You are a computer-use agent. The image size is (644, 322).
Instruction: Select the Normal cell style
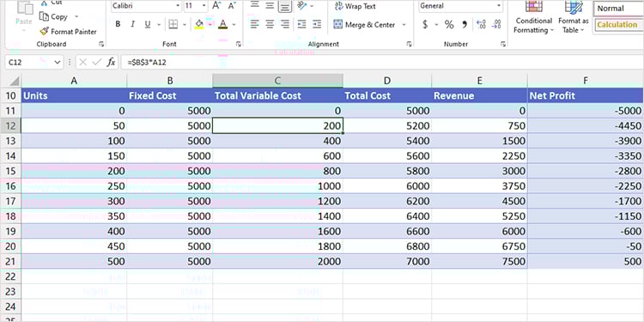coord(618,9)
